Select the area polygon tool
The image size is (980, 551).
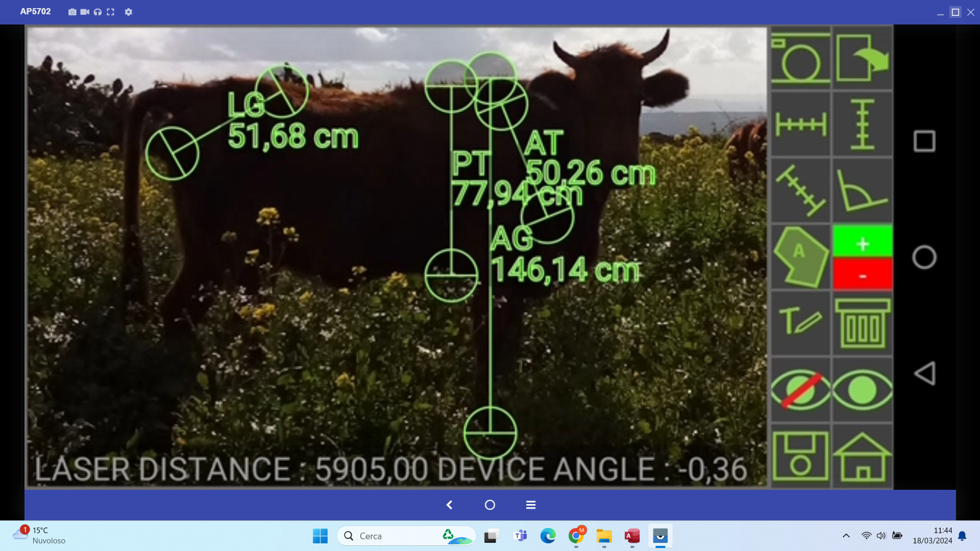pyautogui.click(x=800, y=257)
